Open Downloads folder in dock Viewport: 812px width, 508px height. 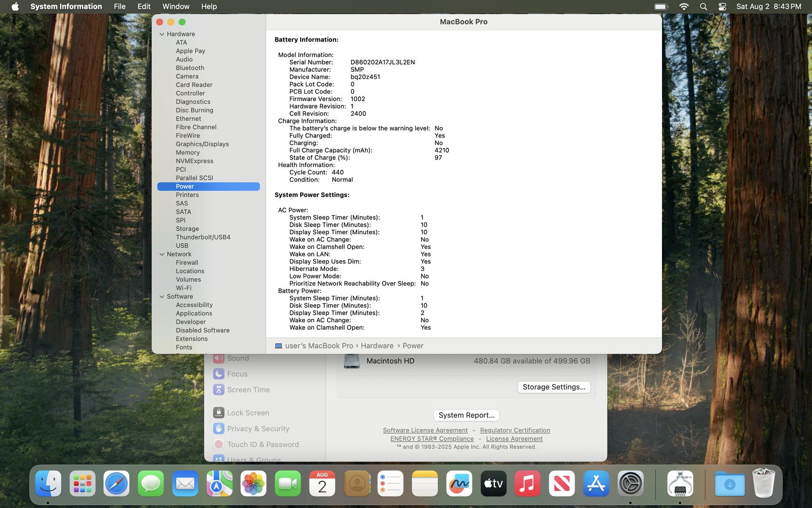tap(730, 484)
